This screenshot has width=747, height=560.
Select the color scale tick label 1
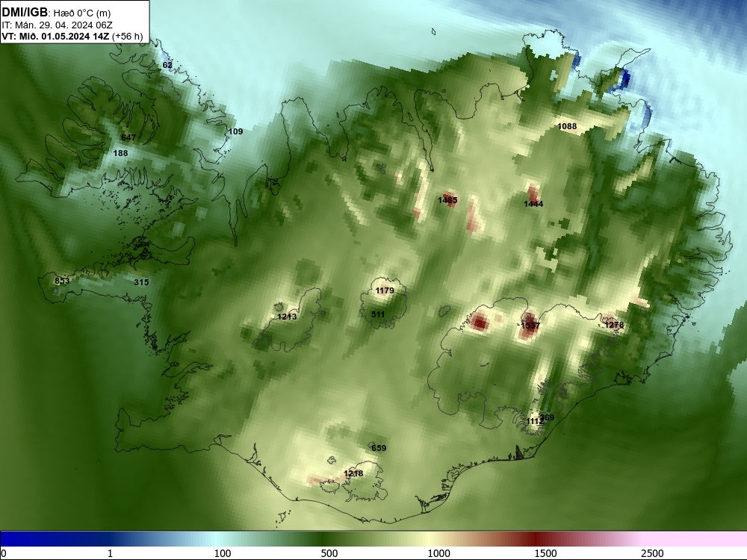click(110, 553)
